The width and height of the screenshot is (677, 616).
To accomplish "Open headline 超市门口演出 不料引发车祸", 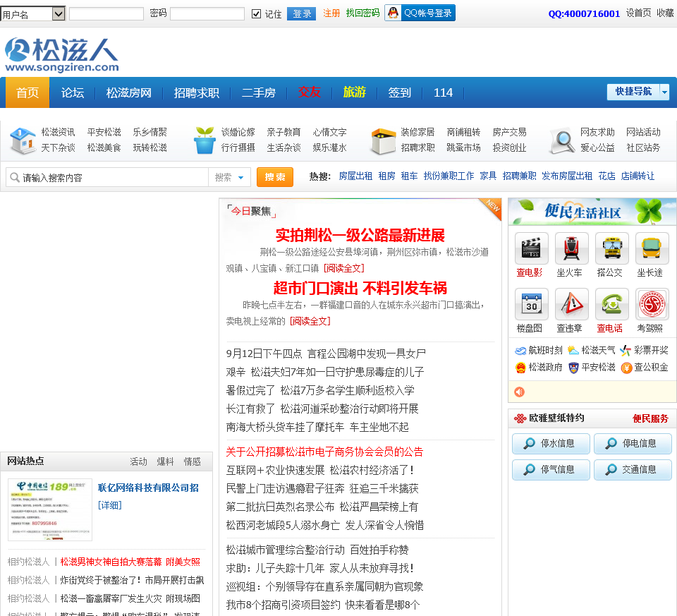I will [x=360, y=288].
